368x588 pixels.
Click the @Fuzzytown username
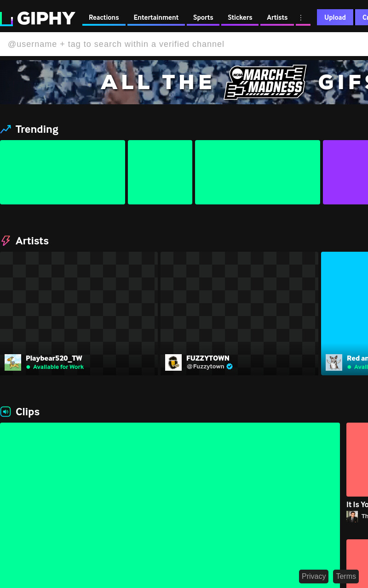(205, 367)
